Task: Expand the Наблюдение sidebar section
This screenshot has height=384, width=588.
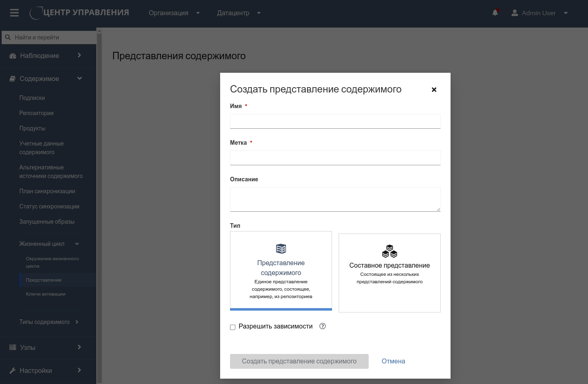Action: tap(45, 56)
